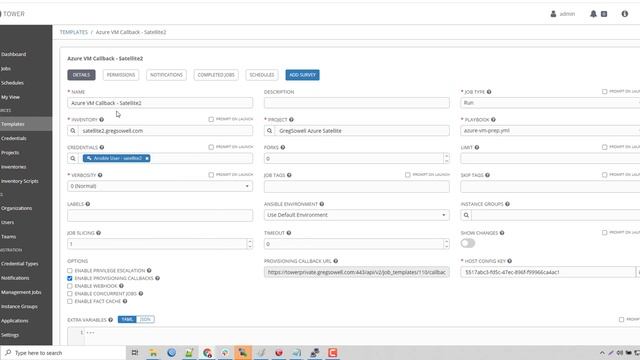Adjust the Forks spinner arrows
Screen dimensions: 640x360
446,158
